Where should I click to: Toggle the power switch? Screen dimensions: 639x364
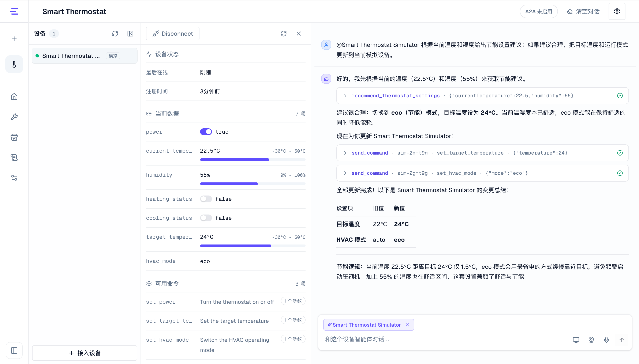pyautogui.click(x=206, y=132)
